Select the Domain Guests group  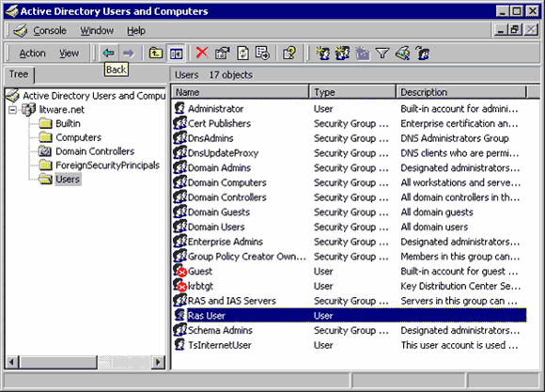(219, 212)
